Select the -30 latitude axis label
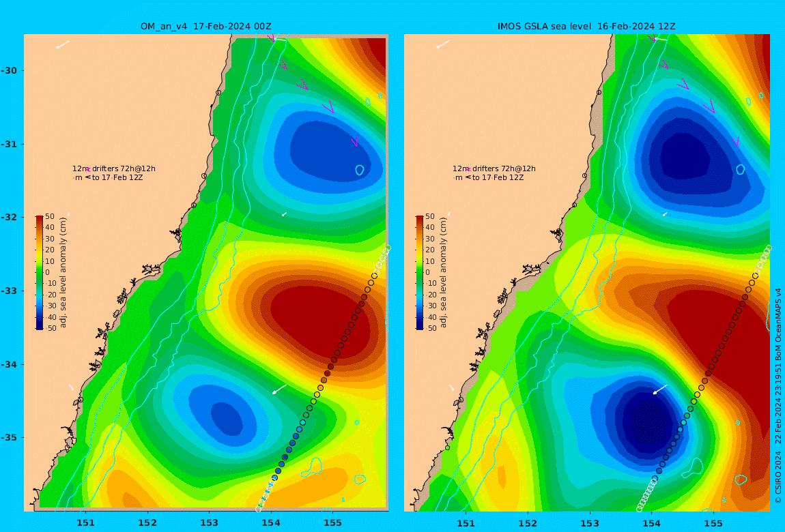 (x=8, y=70)
